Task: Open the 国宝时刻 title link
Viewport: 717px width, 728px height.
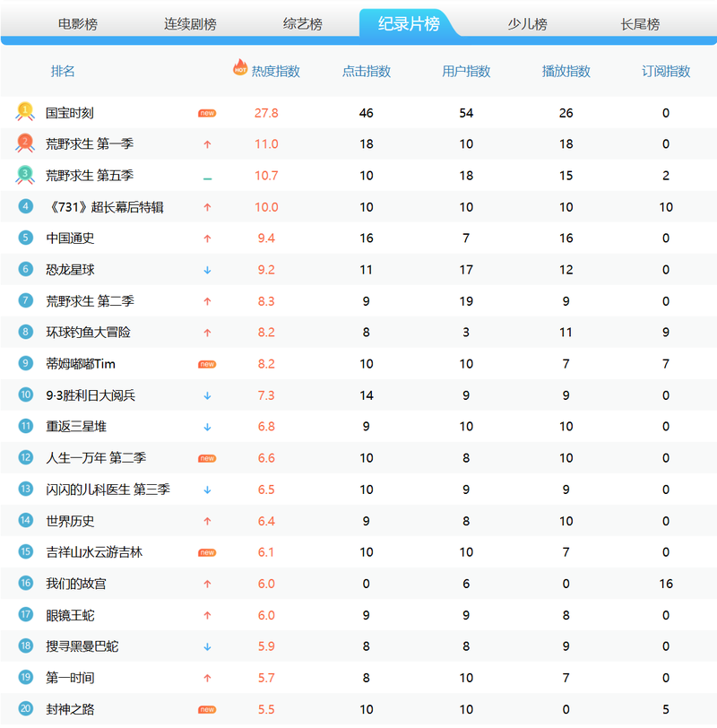Action: point(70,113)
